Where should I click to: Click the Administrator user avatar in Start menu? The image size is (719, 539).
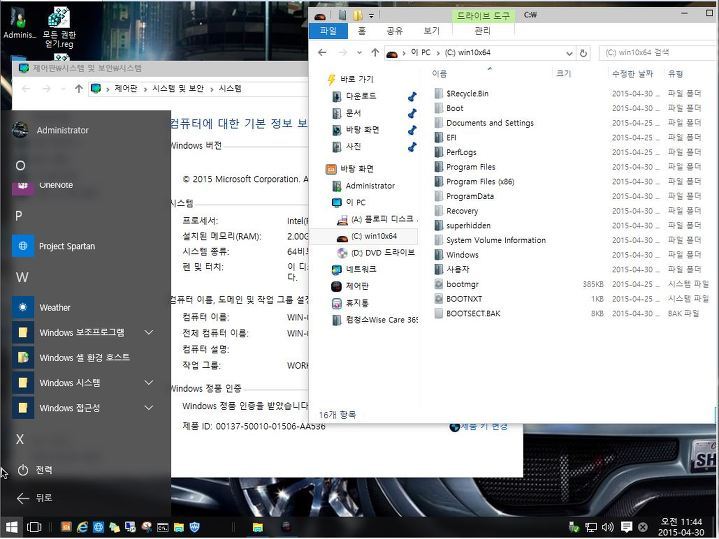coord(20,130)
